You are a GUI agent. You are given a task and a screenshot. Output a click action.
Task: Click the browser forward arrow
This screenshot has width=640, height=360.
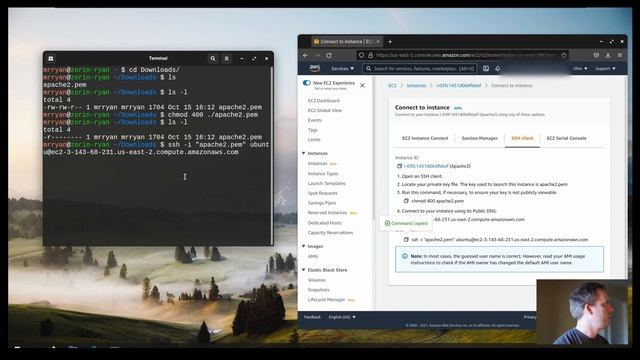(x=317, y=55)
